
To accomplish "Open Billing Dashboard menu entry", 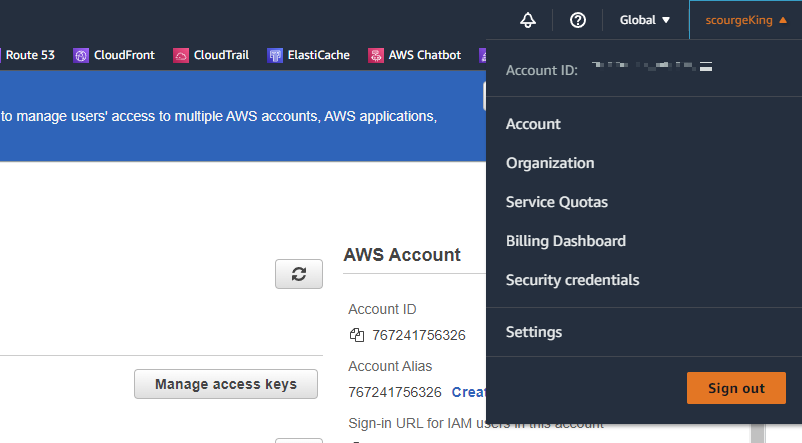I will click(566, 241).
